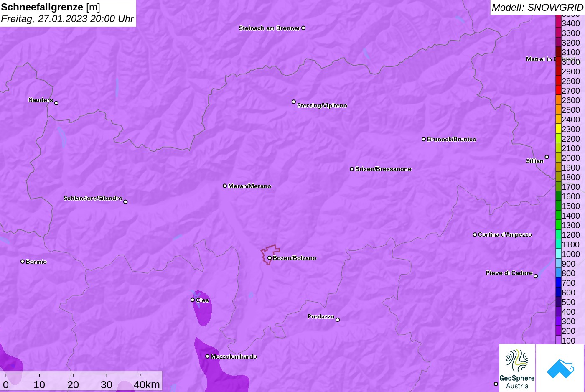Click the legend value '1400'

pos(571,216)
